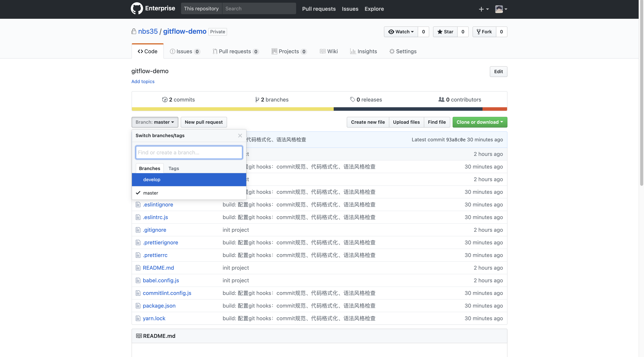Click the contributors people icon

pos(441,99)
